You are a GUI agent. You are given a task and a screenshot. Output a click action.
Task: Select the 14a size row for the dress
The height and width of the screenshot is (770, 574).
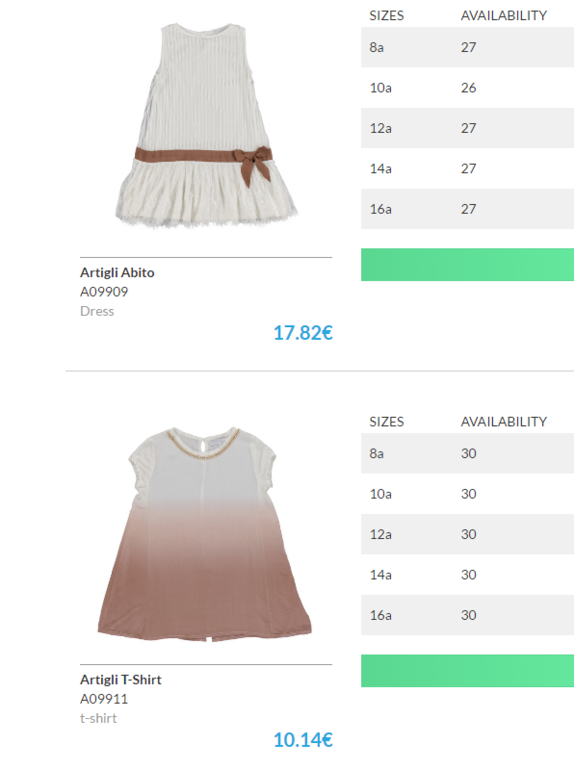click(467, 168)
